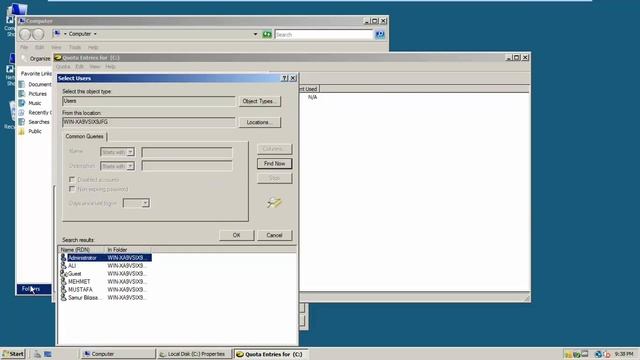Open the Tools menu in Computer window

coord(75,47)
